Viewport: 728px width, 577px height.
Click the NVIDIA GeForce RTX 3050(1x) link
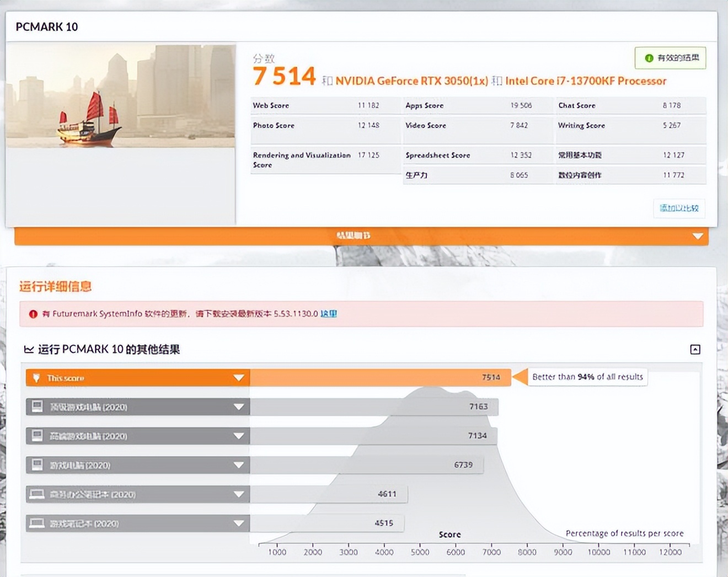(411, 81)
